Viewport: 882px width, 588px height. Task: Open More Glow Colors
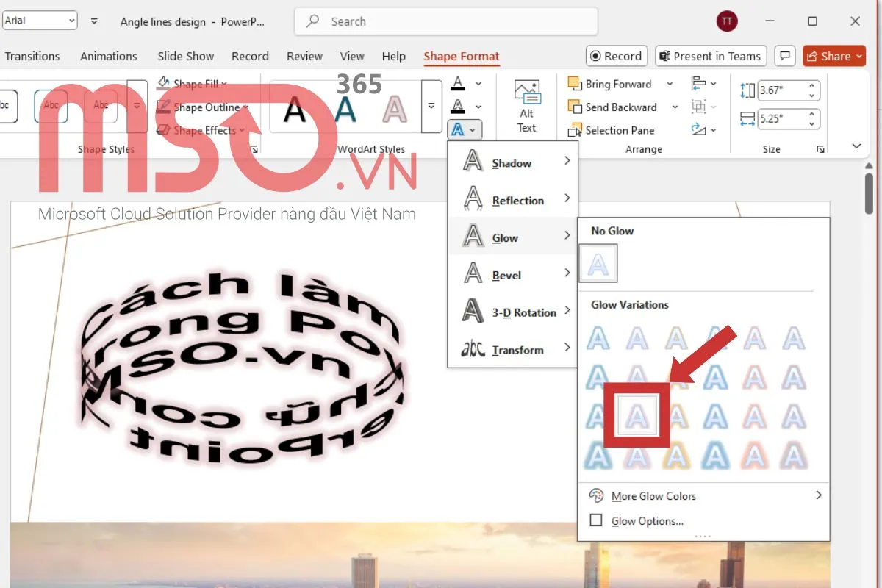click(653, 496)
